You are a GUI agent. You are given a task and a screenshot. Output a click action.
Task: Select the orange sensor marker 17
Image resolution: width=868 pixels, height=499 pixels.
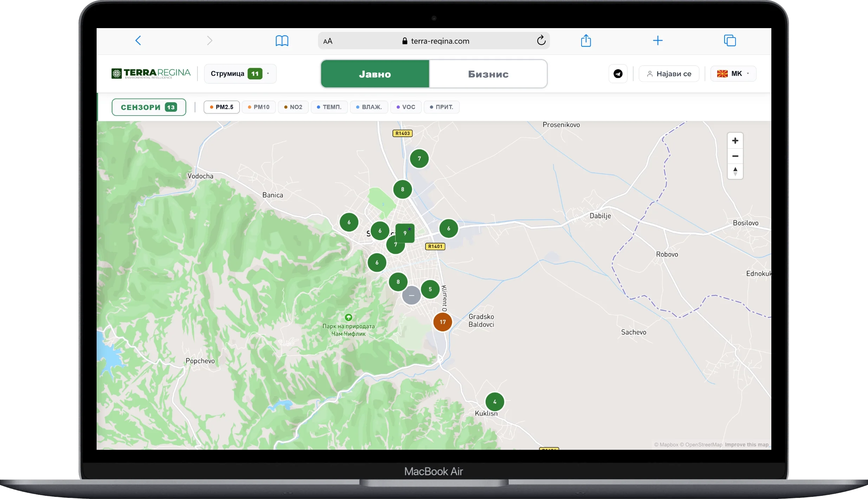coord(442,322)
